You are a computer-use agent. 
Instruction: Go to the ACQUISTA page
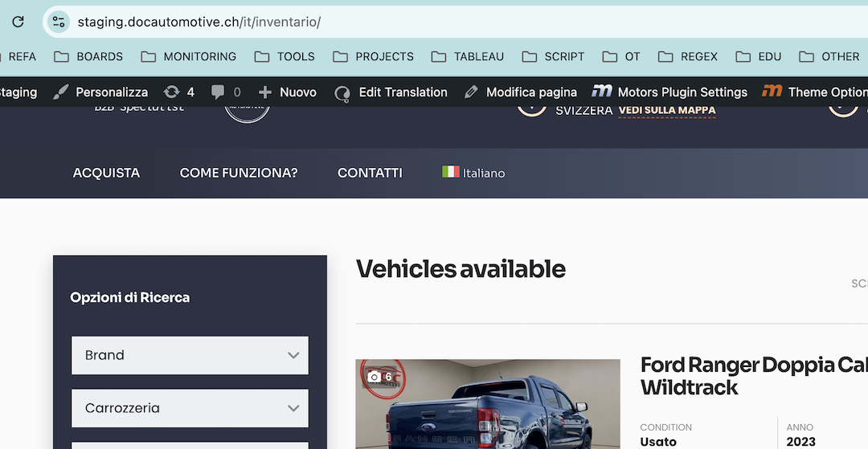[x=106, y=173]
